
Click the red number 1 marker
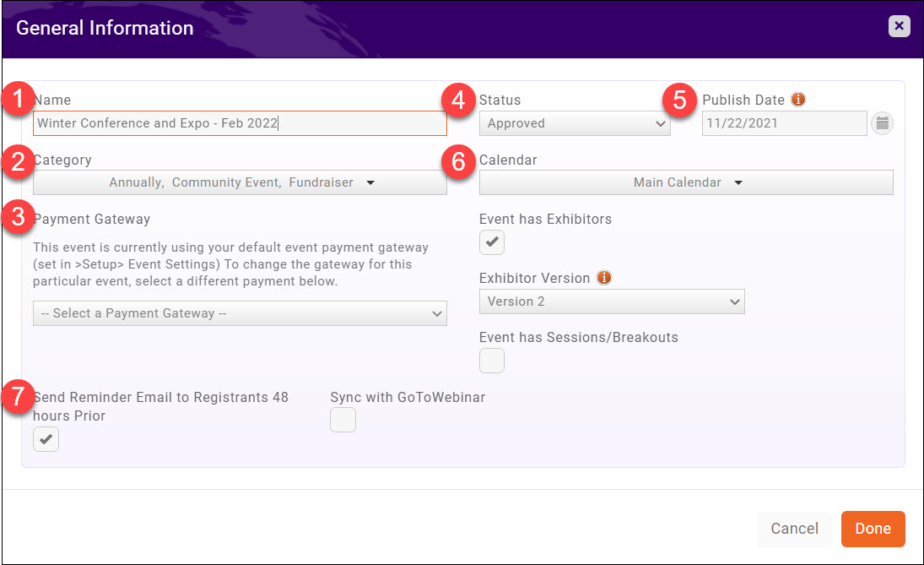pyautogui.click(x=17, y=100)
